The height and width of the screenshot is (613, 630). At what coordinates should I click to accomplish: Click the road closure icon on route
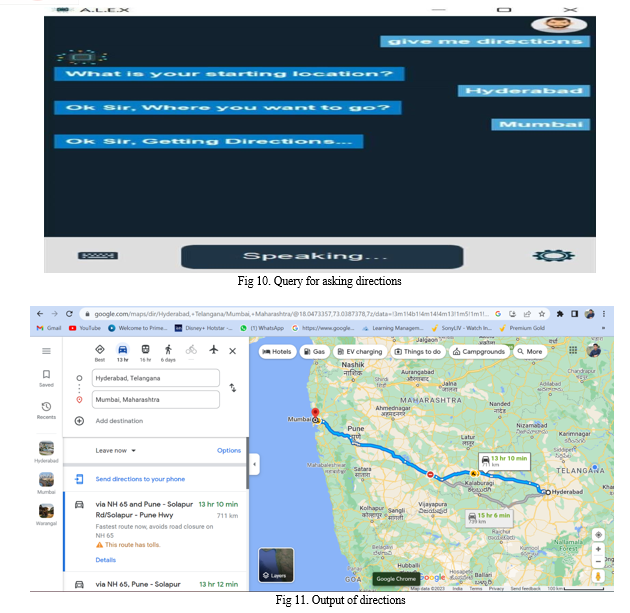430,474
